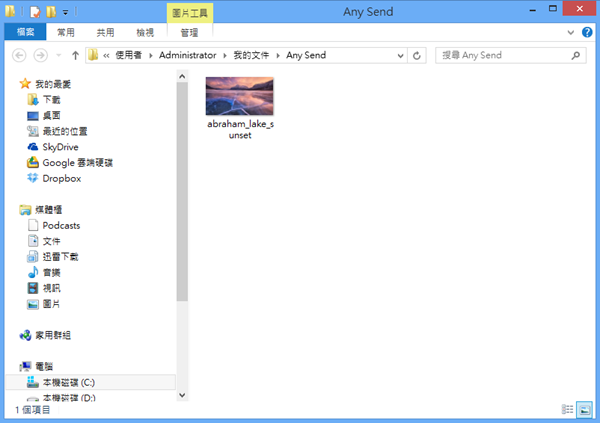Switch to details view in status bar
This screenshot has height=423, width=600.
tap(567, 410)
